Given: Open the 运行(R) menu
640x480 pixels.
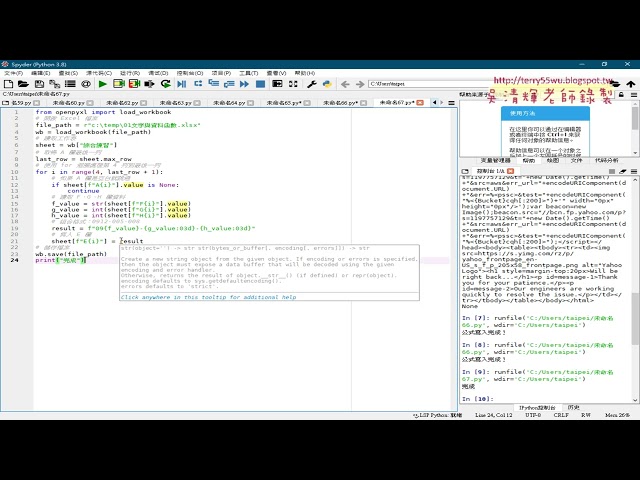Looking at the screenshot, I should (130, 73).
